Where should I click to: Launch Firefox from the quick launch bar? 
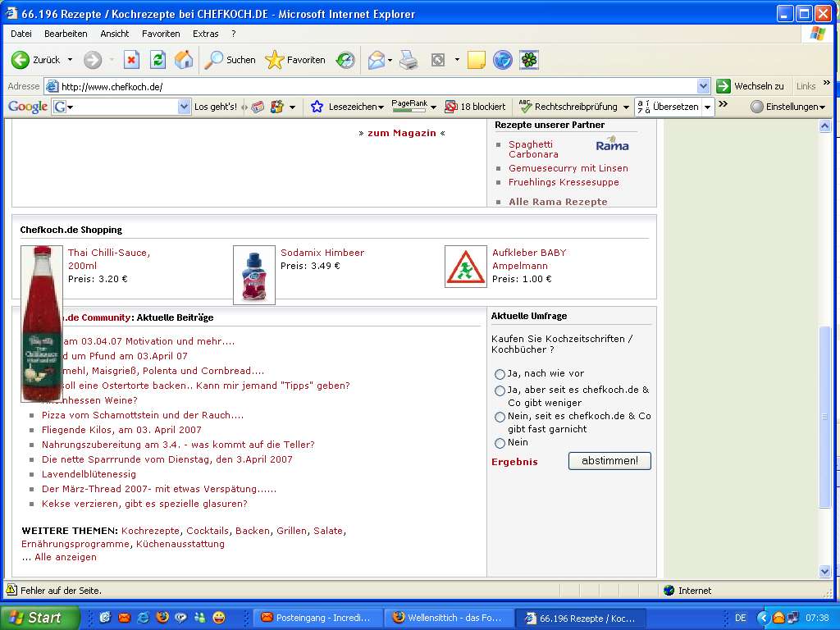pos(162,618)
